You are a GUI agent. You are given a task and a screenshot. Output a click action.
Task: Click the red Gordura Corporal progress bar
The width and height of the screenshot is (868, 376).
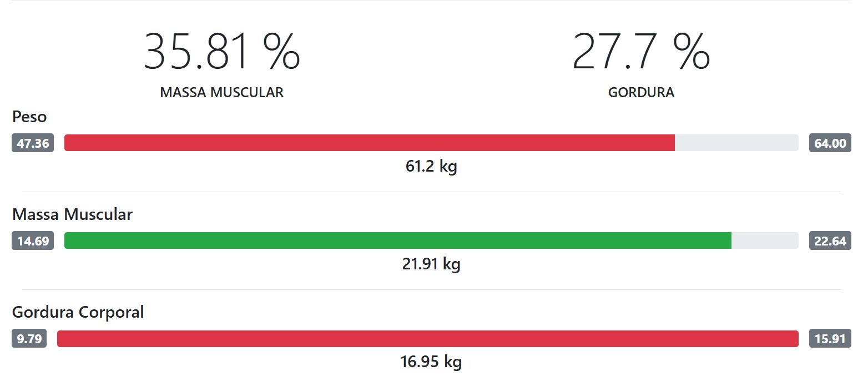pos(427,339)
